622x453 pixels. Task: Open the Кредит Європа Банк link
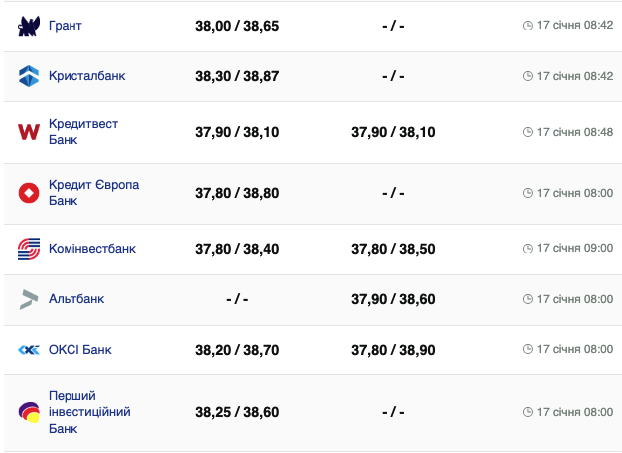(x=94, y=193)
